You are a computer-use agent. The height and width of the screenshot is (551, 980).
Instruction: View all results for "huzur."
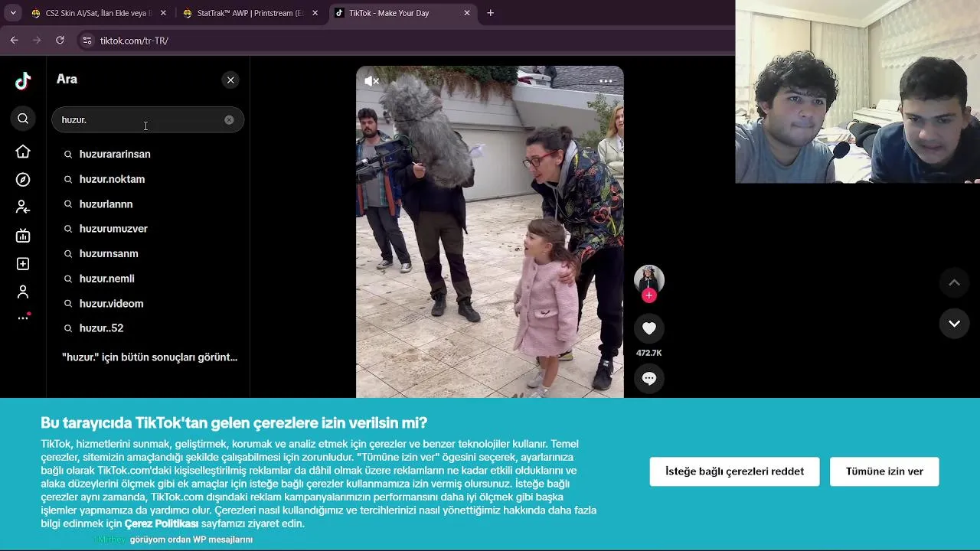pyautogui.click(x=149, y=357)
